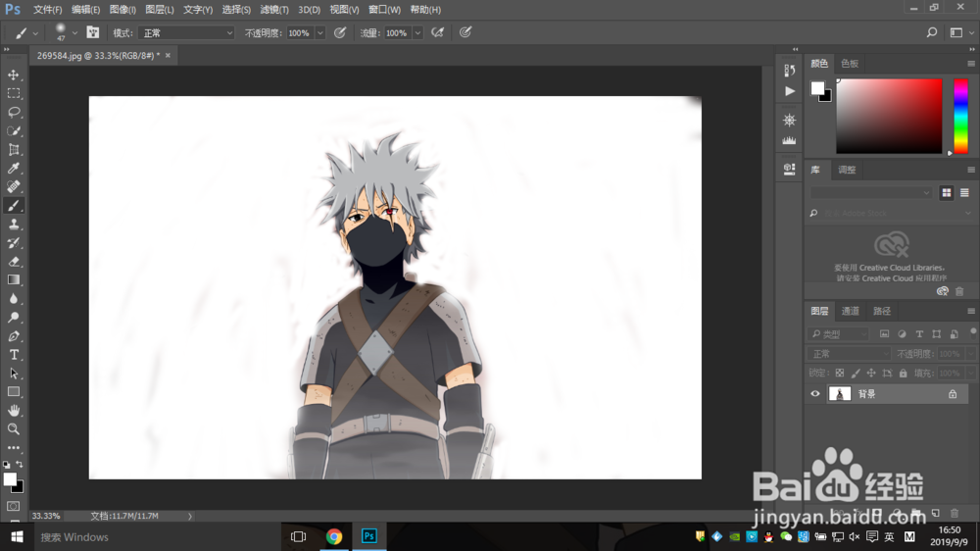Viewport: 980px width, 551px height.
Task: Select the Dodge tool
Action: point(14,317)
